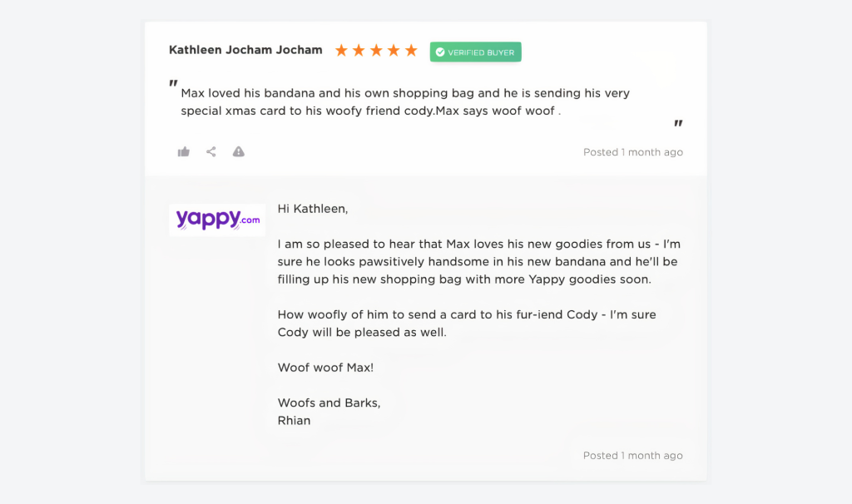Image resolution: width=852 pixels, height=504 pixels.
Task: Click the first orange star rating icon
Action: point(341,50)
